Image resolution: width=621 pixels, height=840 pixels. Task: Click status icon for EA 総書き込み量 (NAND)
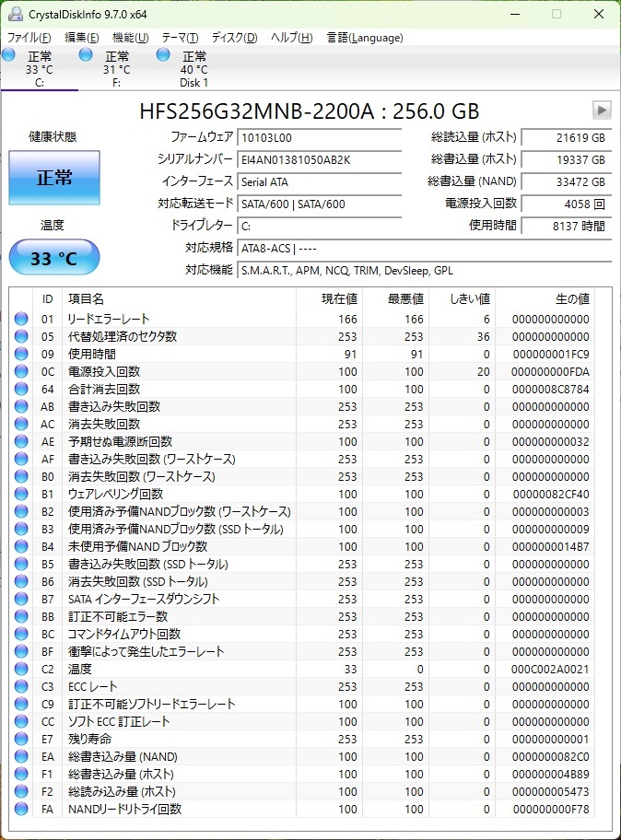tap(21, 756)
